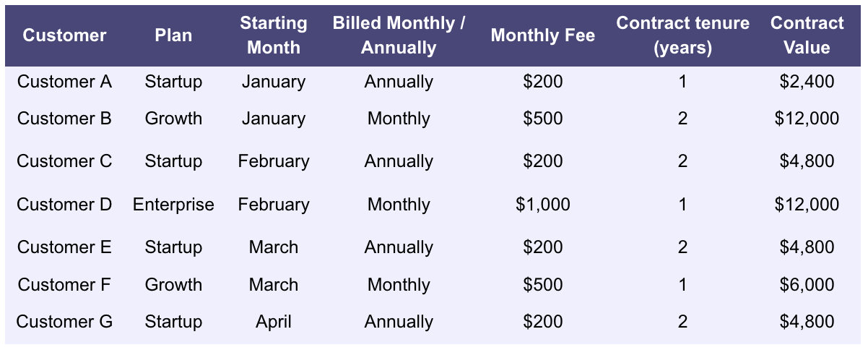
Task: Select the Customer C cell
Action: [x=64, y=161]
